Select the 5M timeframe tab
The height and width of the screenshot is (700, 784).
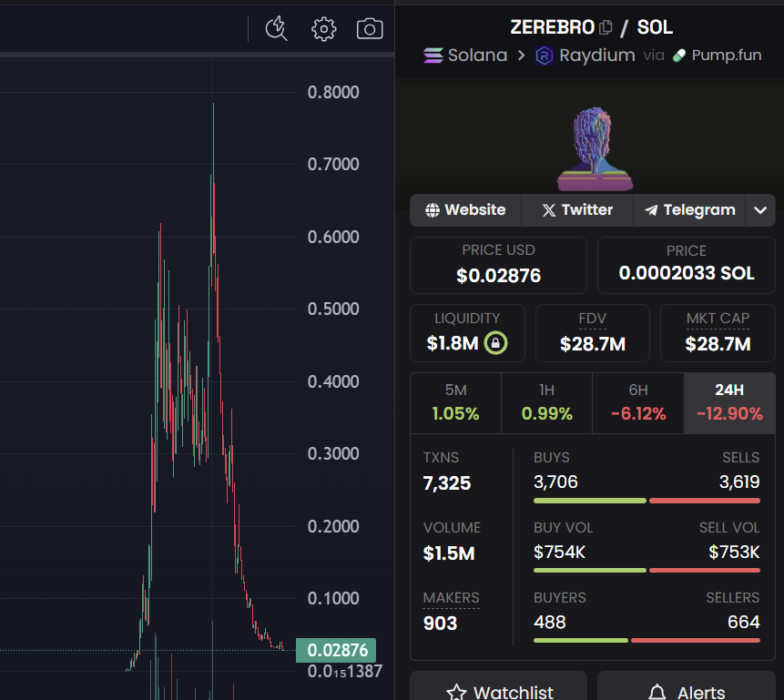[455, 403]
